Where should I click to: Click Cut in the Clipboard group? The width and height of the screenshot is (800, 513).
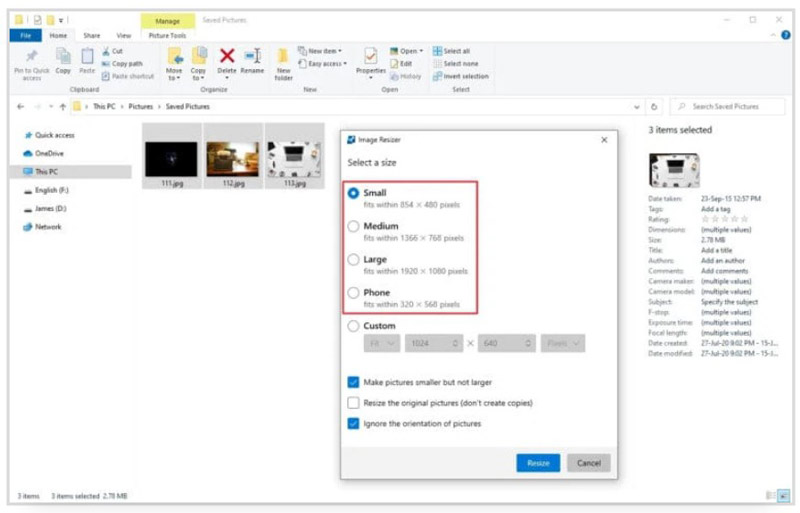112,51
